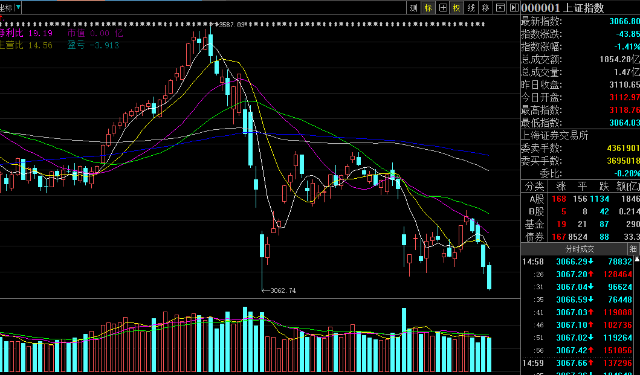Click the 最低指数 value 3064.03
Screen dimensions: 640x375
tap(624, 123)
